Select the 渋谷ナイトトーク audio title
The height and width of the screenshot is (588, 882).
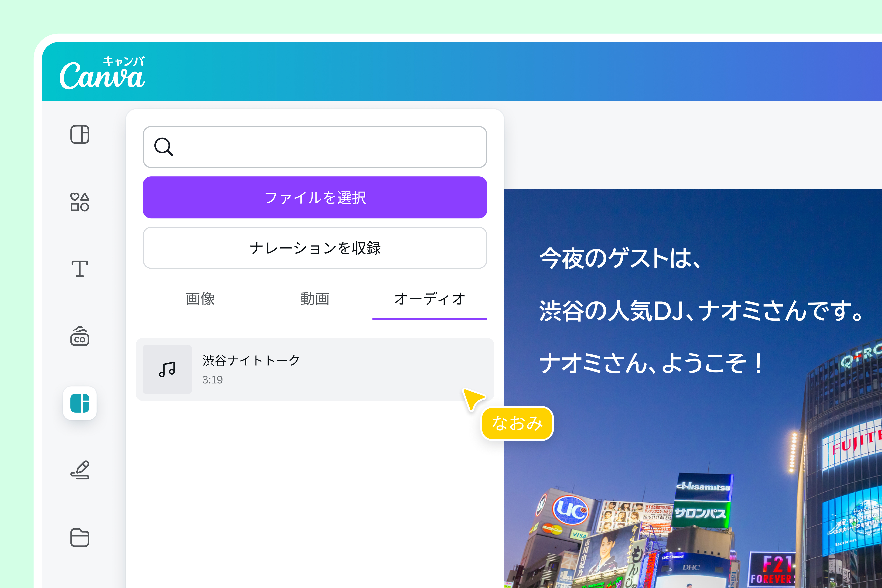(x=251, y=360)
